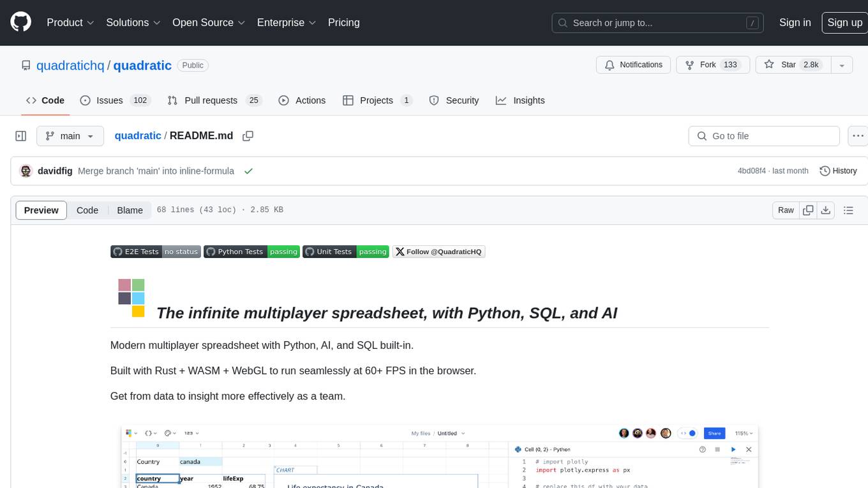Copy the file path icon
Viewport: 868px width, 488px height.
click(248, 135)
